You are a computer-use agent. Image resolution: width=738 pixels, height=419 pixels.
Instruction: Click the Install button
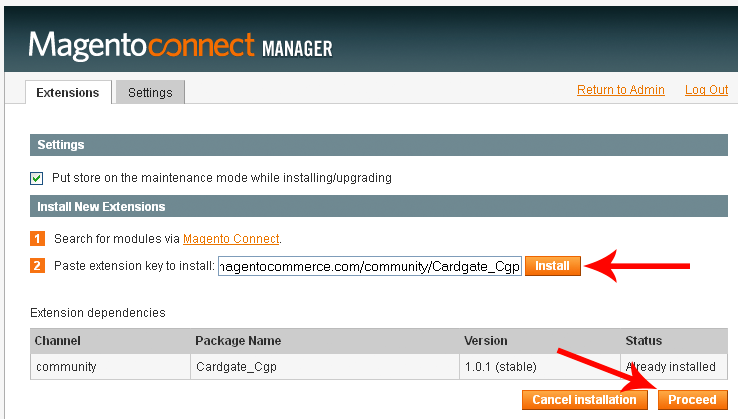(553, 266)
